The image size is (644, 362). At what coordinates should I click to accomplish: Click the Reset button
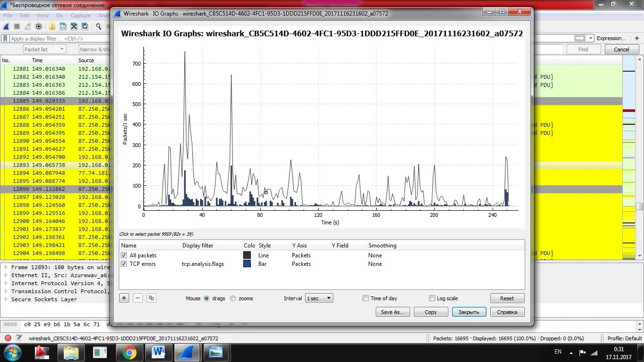507,298
